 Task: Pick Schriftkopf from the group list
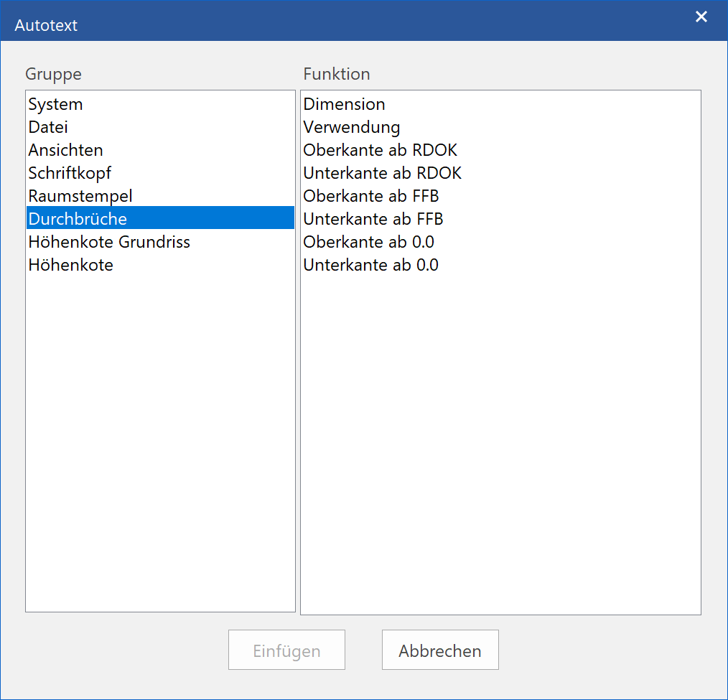pos(160,173)
